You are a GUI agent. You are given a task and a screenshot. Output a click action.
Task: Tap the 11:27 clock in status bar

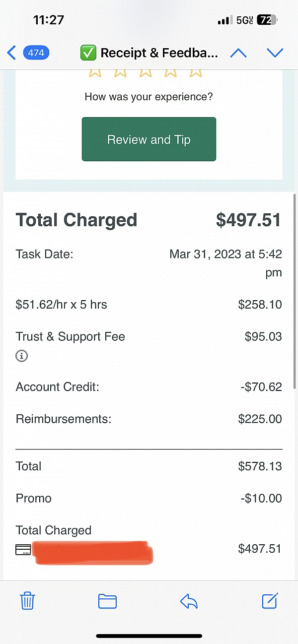point(48,20)
